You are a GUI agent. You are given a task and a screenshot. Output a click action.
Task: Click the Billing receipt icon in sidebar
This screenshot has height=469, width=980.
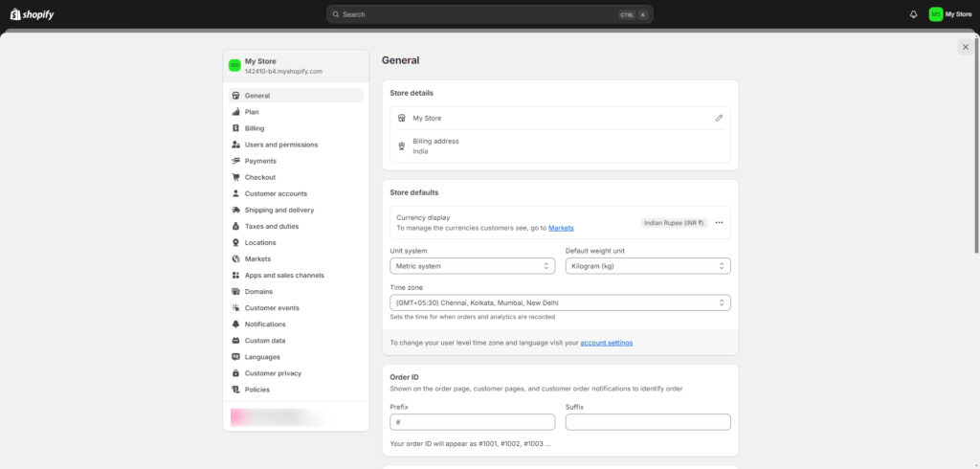(x=235, y=128)
